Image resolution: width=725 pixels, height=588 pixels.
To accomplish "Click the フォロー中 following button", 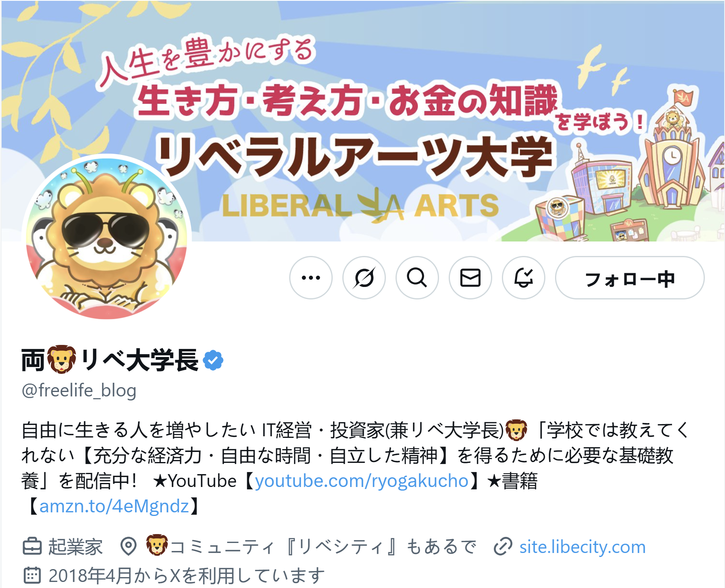I will click(630, 278).
